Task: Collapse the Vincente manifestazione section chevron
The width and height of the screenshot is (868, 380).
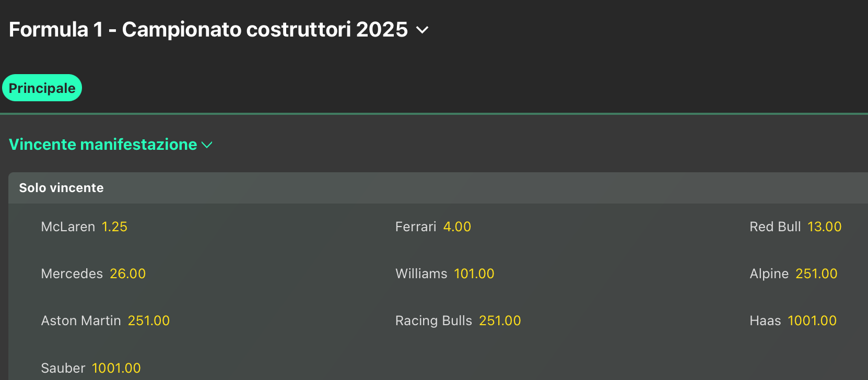Action: tap(207, 145)
